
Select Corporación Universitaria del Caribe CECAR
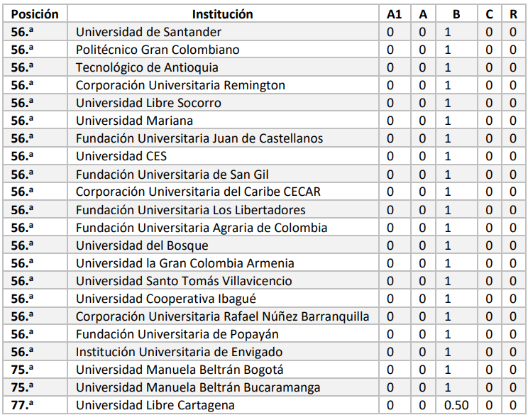[198, 192]
